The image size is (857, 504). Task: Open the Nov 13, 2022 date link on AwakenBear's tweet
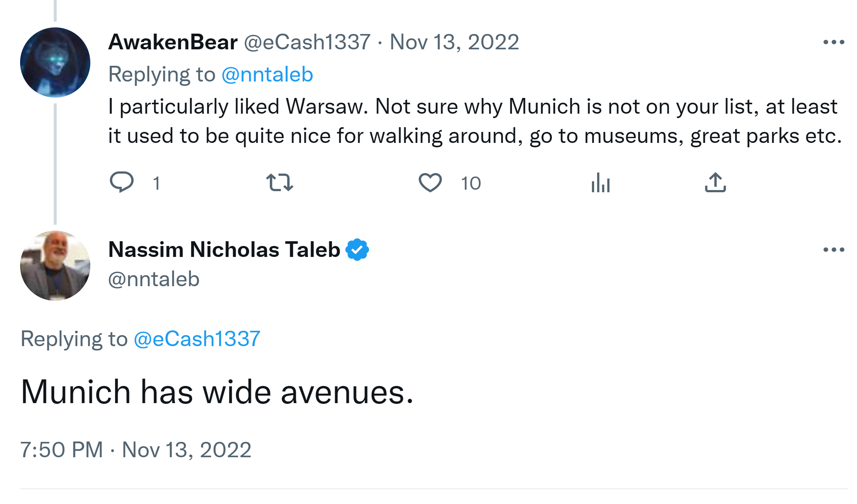[x=454, y=42]
